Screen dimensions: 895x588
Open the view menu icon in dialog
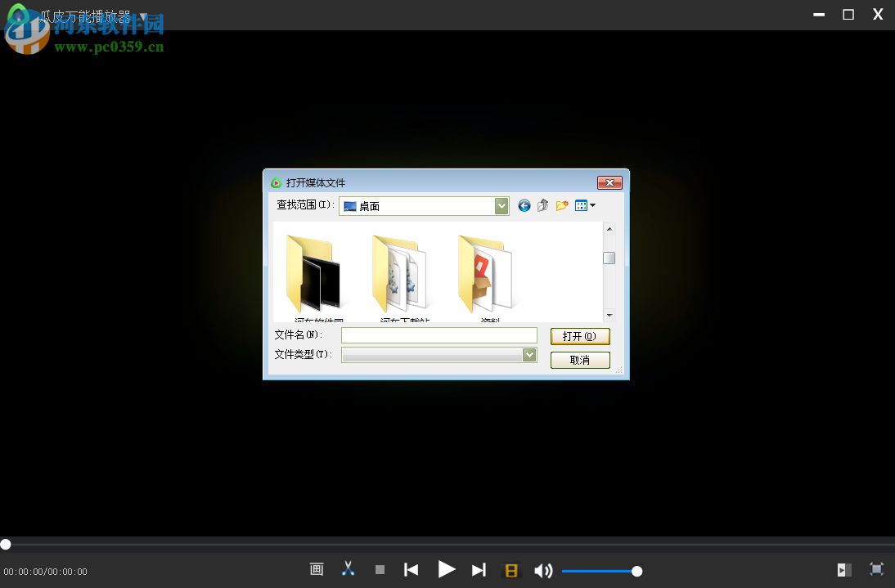[585, 205]
